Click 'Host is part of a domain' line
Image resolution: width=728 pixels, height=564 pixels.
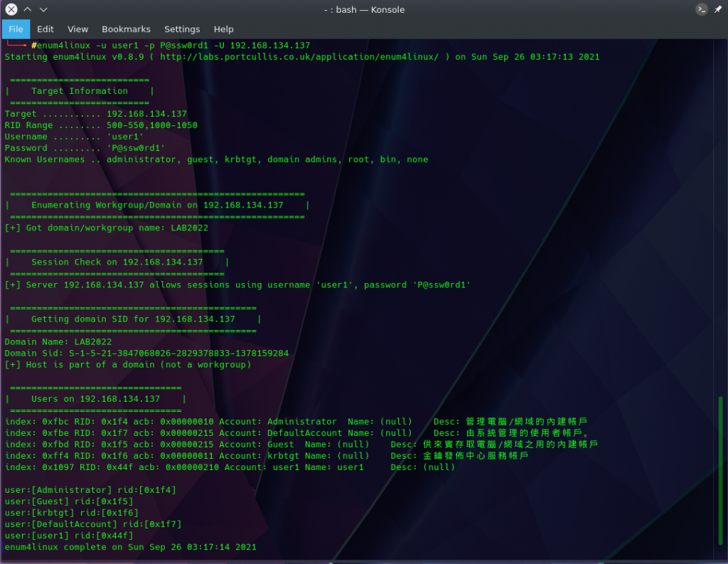click(x=128, y=365)
